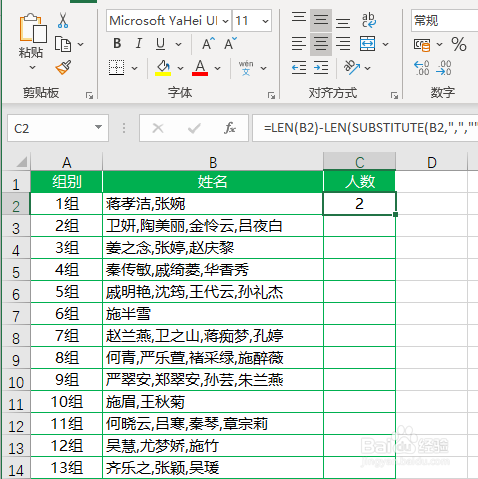Open the font size dropdown
This screenshot has width=478, height=479.
265,21
